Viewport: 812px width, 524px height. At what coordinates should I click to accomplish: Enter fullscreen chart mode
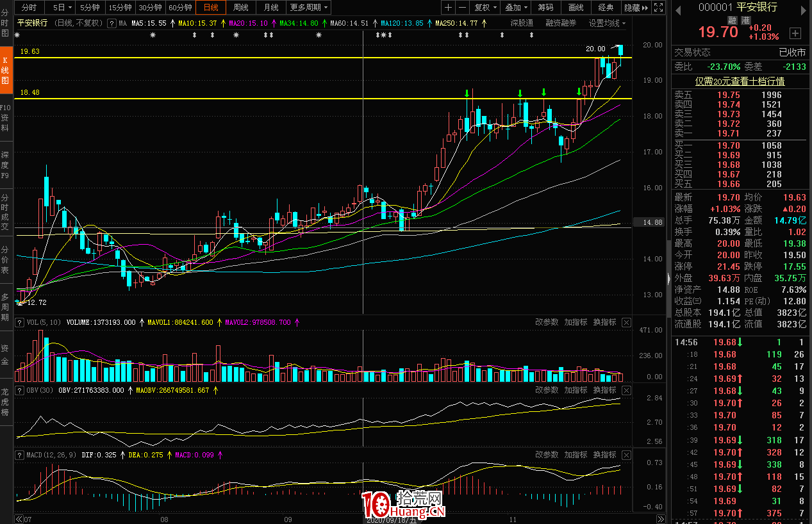coord(657,7)
